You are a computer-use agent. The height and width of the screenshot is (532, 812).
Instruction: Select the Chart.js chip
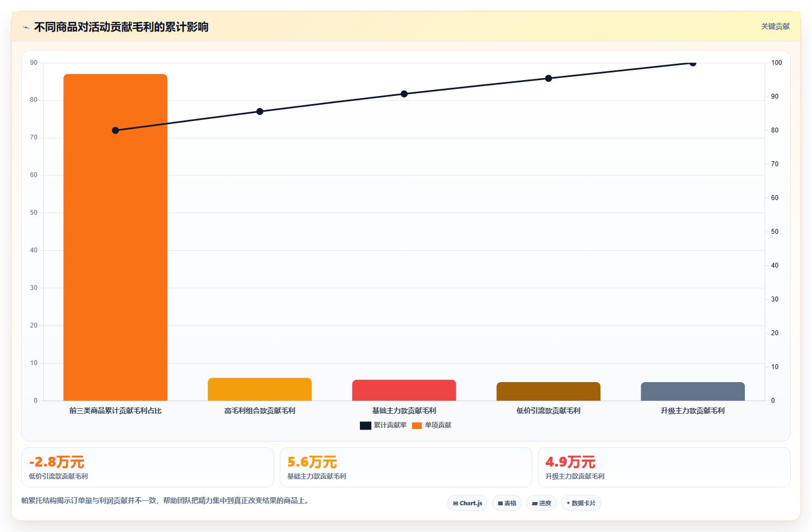467,503
